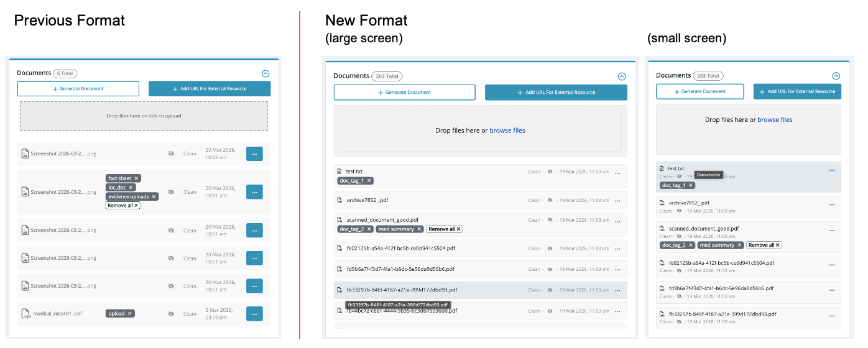Toggle visibility for fd9b6a7f pdf in large screen
Screen dimensions: 868x348
(x=550, y=269)
